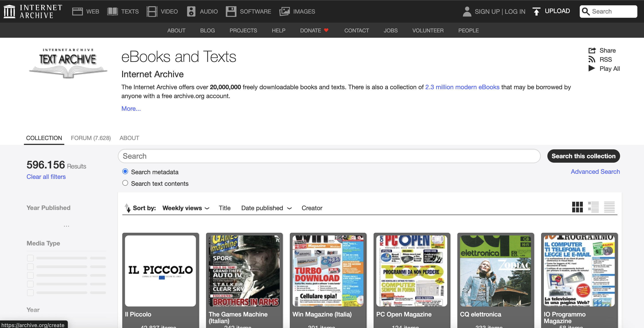Open the Internet Archive home logo

(x=33, y=11)
